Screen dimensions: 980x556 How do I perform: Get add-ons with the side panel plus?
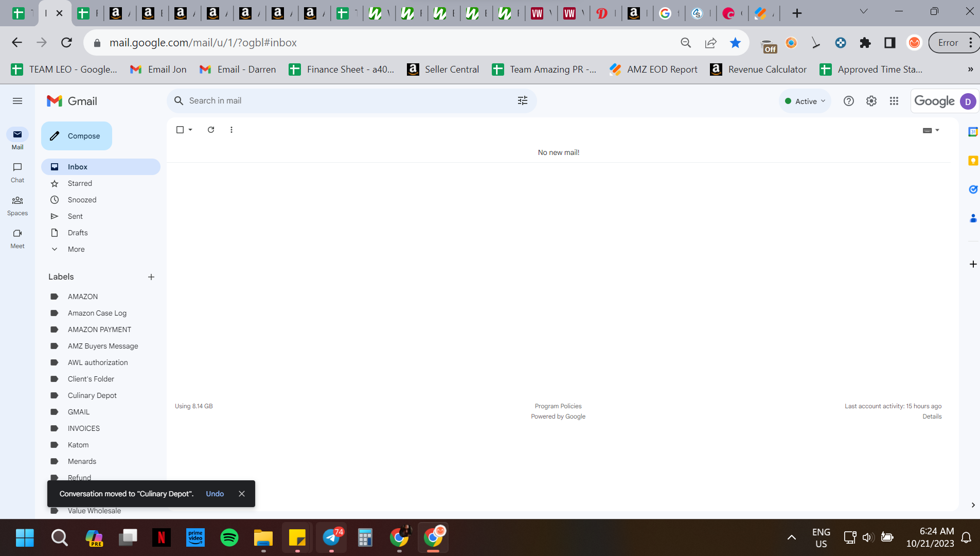[x=973, y=264]
